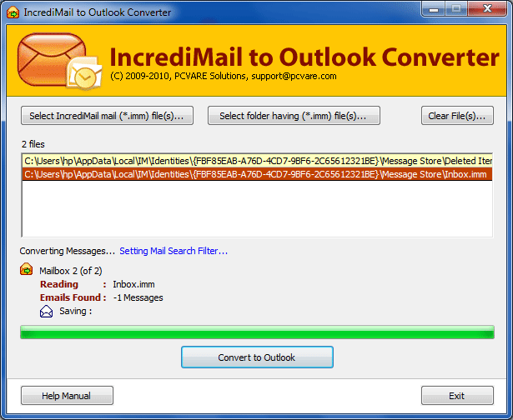Image resolution: width=513 pixels, height=420 pixels.
Task: Click the support@pcvare.com email text
Action: 294,76
